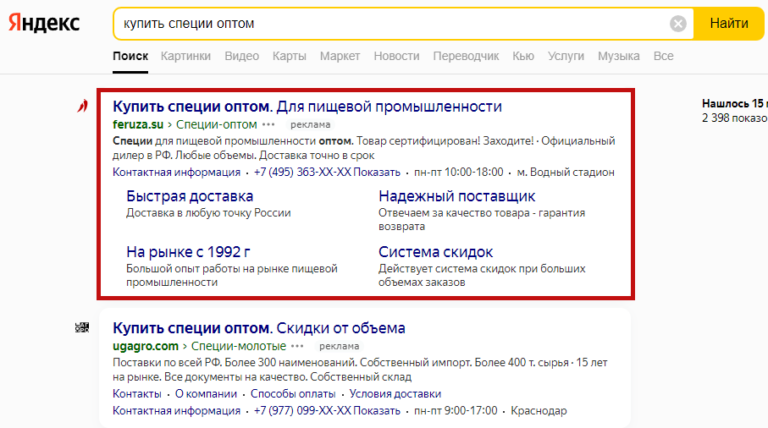Open the Карты tab
This screenshot has width=768, height=428.
pyautogui.click(x=289, y=56)
